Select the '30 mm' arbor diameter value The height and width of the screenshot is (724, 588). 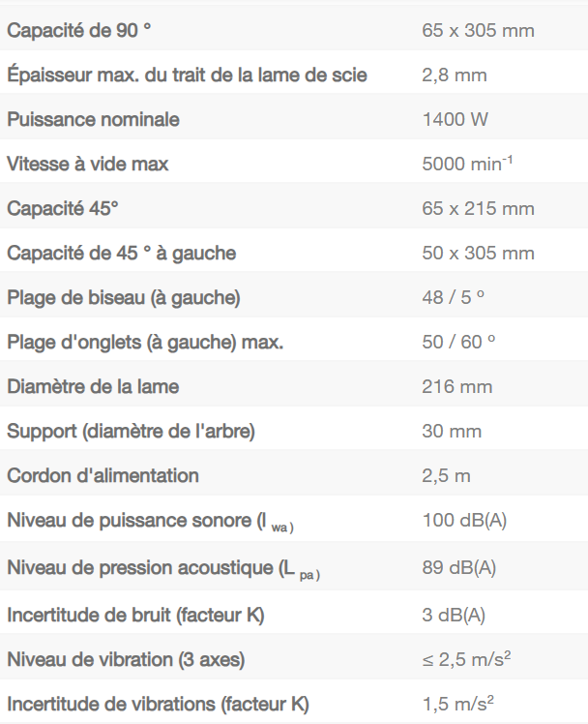451,431
